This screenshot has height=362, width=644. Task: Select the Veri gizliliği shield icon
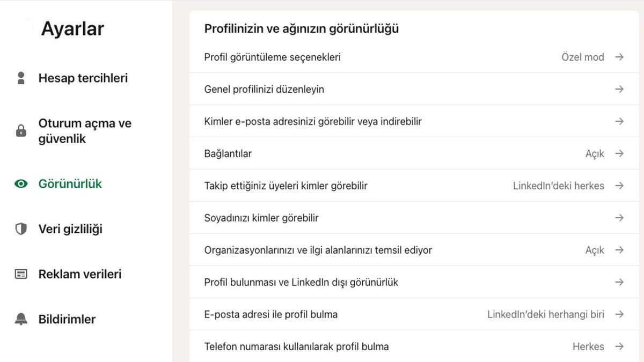click(20, 229)
